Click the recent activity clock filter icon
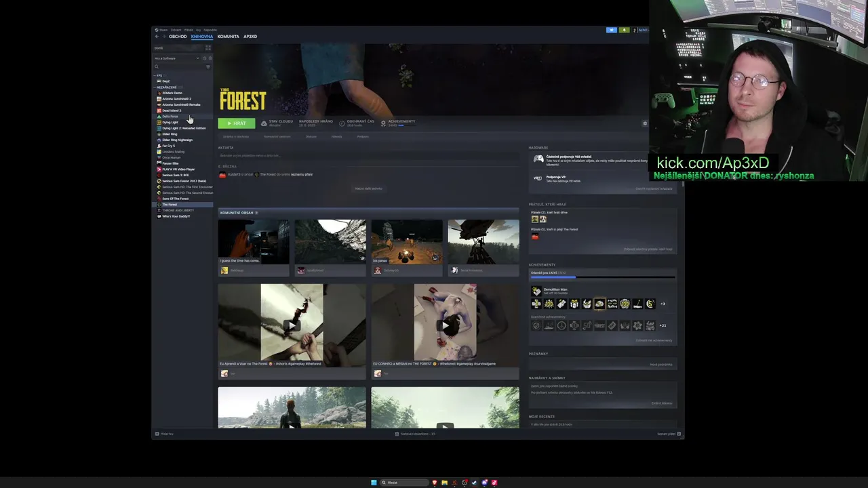Image resolution: width=868 pixels, height=488 pixels. (x=205, y=58)
